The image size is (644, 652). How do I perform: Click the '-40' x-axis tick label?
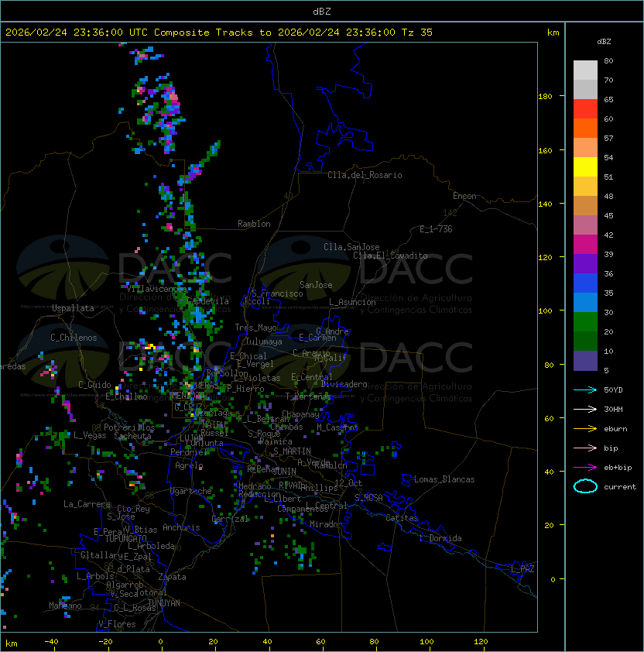[51, 642]
